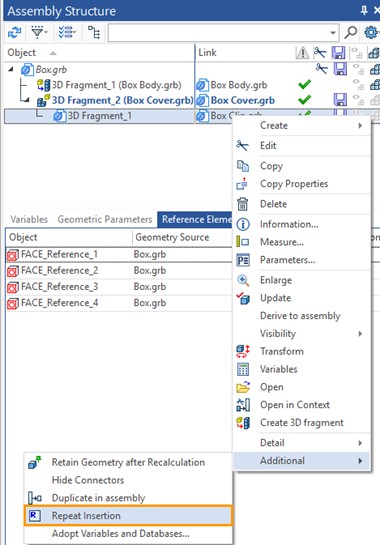The image size is (380, 545).
Task: Click the tree hierarchy view icon
Action: coord(94,33)
